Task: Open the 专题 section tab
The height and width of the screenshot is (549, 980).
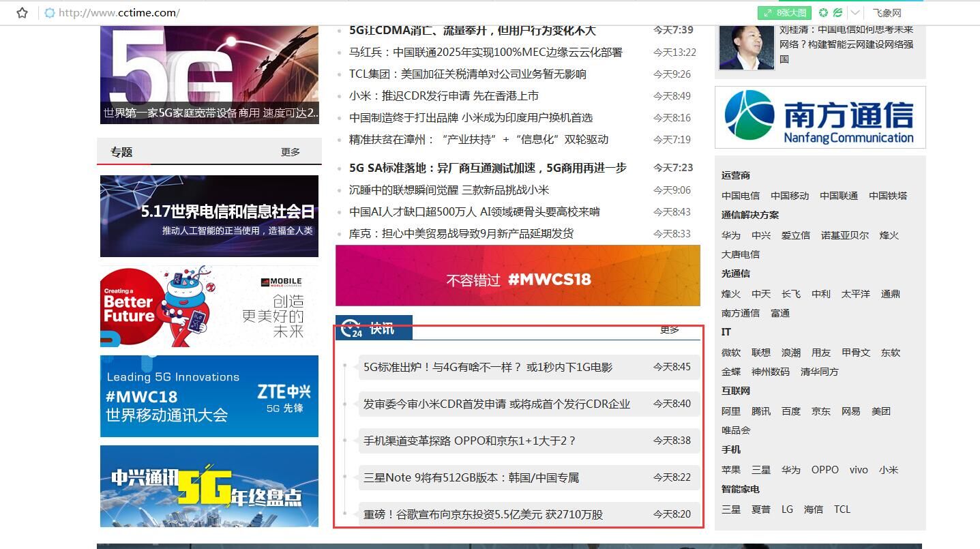Action: [x=121, y=152]
